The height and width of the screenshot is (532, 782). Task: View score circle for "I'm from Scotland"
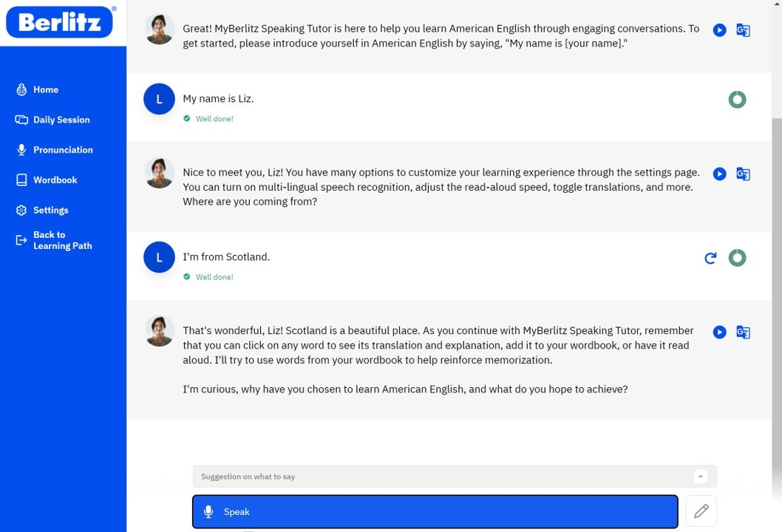point(737,258)
